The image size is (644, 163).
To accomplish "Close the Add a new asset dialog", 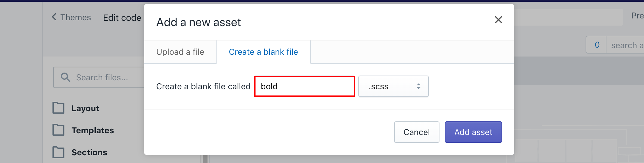I will [499, 20].
